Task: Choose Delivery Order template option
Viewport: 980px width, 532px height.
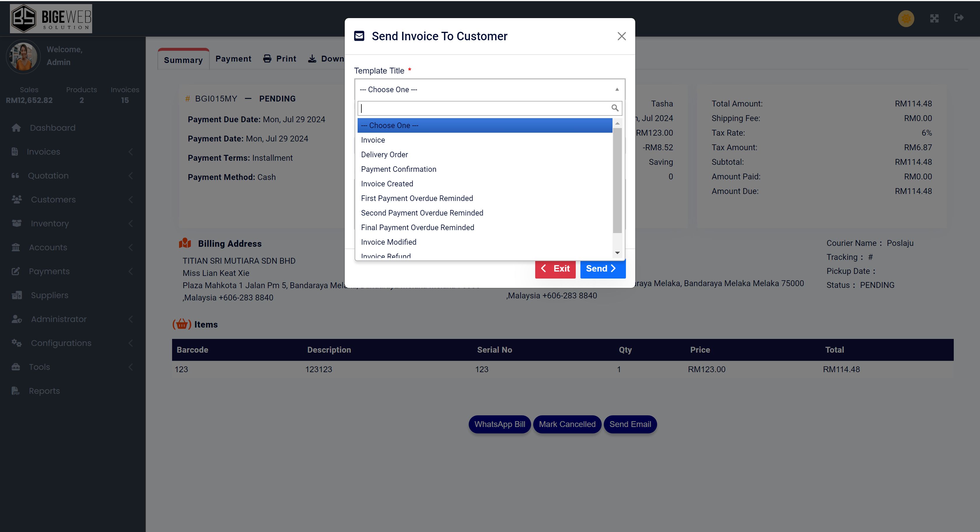Action: [x=384, y=155]
